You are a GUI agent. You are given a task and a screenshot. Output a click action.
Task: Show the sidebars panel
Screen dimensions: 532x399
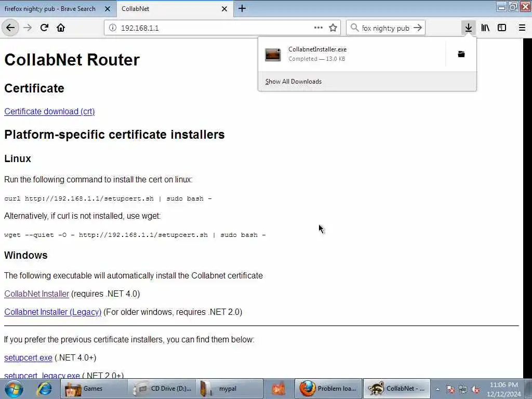coord(502,28)
